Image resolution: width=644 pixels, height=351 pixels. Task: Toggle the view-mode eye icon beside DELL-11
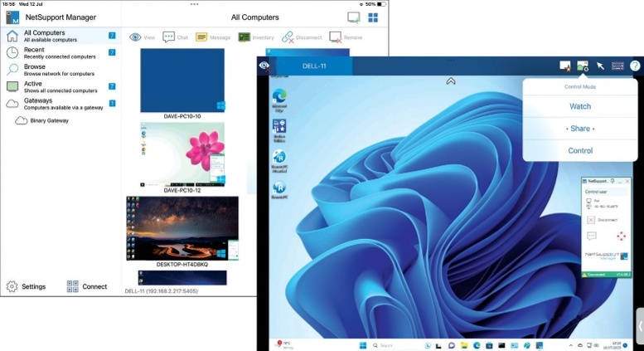tap(264, 66)
